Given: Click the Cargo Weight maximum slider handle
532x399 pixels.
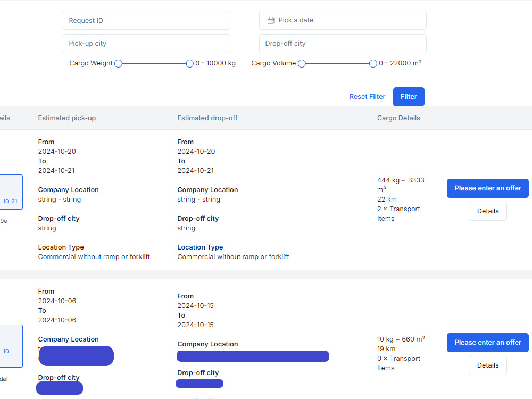Looking at the screenshot, I should tap(190, 63).
